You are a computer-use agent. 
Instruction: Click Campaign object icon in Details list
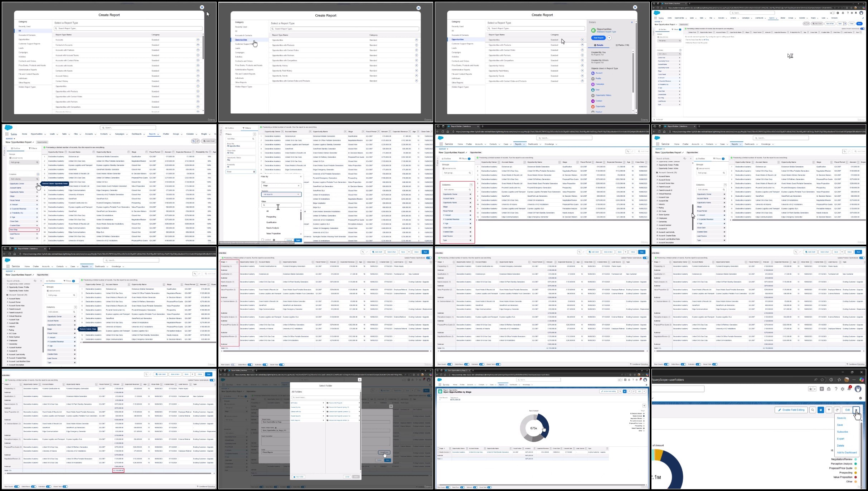(593, 84)
